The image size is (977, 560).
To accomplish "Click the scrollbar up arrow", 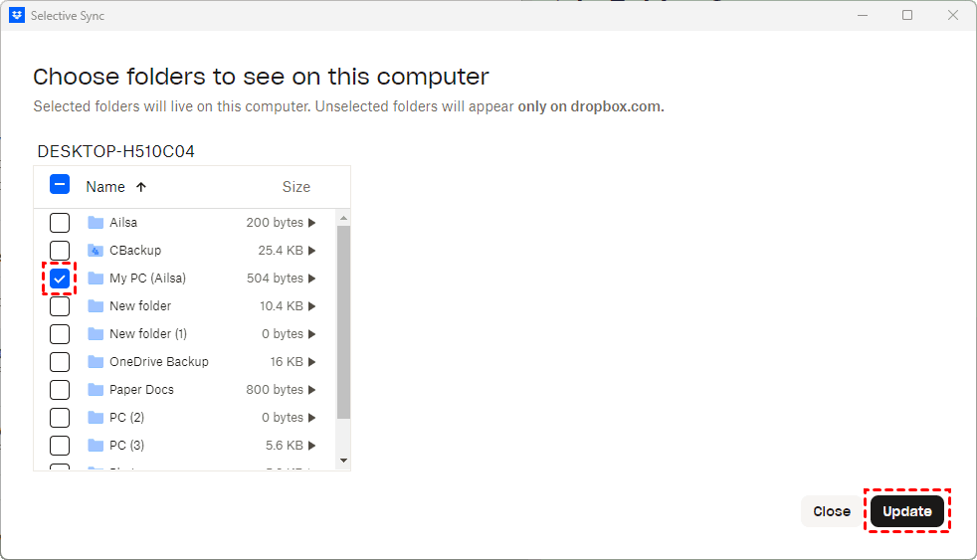I will pyautogui.click(x=343, y=218).
